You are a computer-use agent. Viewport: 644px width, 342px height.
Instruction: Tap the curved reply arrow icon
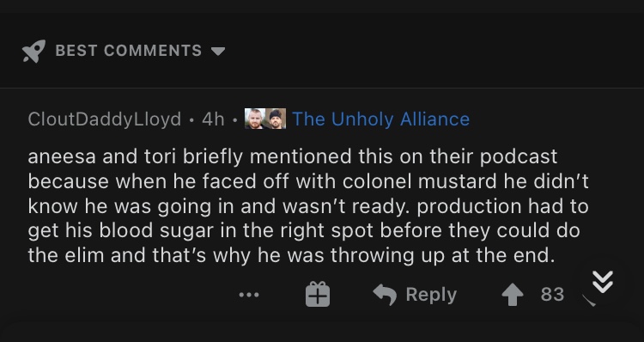(385, 295)
